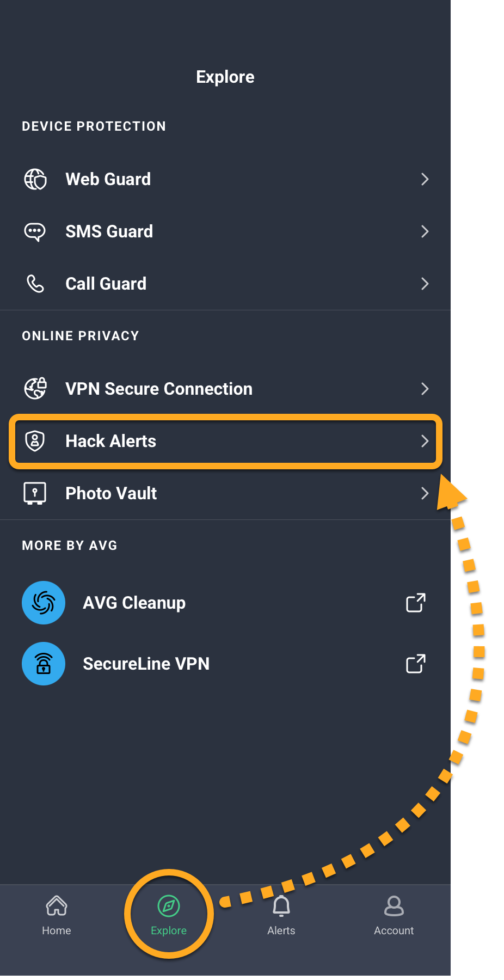Viewport: 504px width, 980px height.
Task: Open Photo Vault with its right chevron
Action: point(425,493)
